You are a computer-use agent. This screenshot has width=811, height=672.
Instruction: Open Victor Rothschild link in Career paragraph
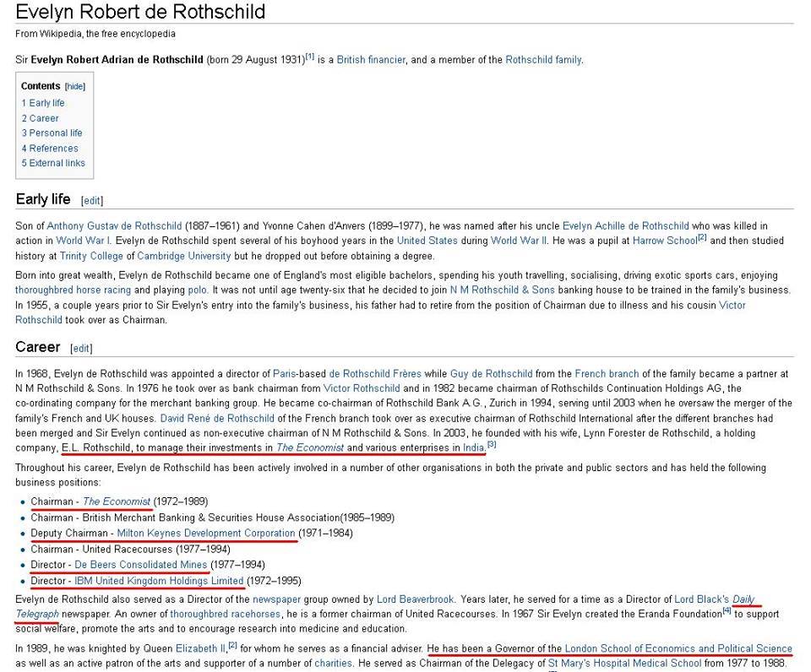362,388
